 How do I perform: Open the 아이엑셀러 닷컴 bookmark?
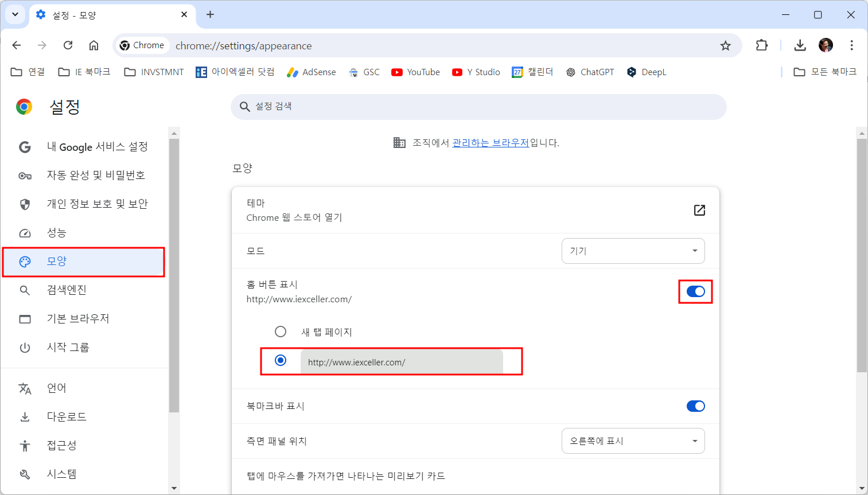click(235, 72)
